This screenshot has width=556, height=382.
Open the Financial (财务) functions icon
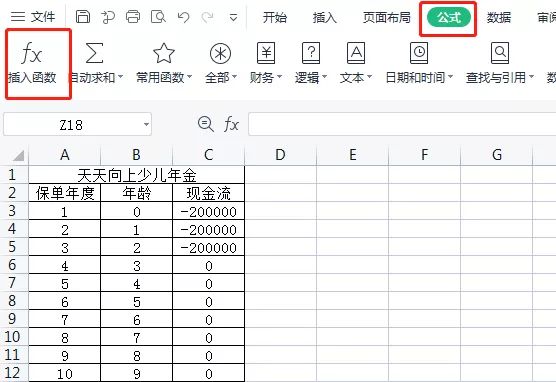[266, 53]
